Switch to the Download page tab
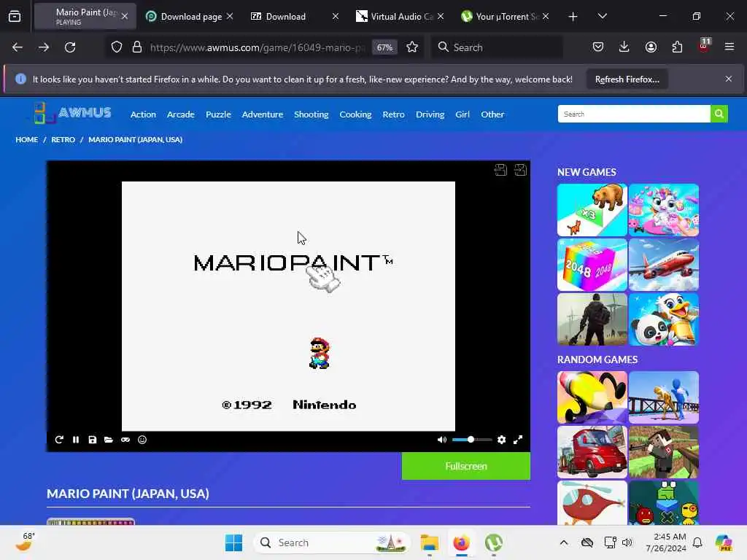747x560 pixels. point(191,16)
